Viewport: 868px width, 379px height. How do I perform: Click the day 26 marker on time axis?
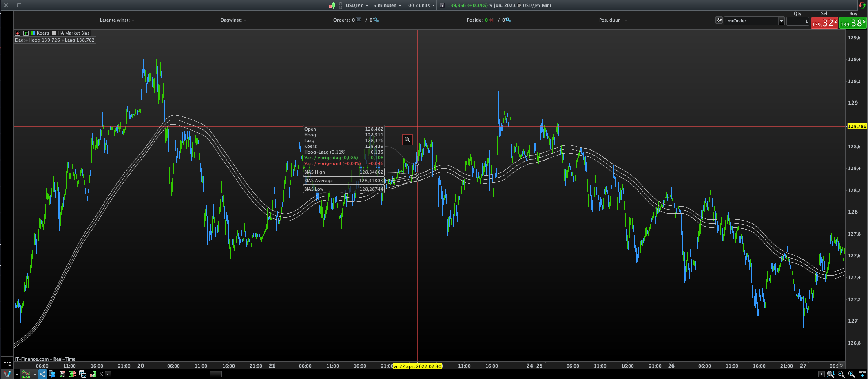671,366
